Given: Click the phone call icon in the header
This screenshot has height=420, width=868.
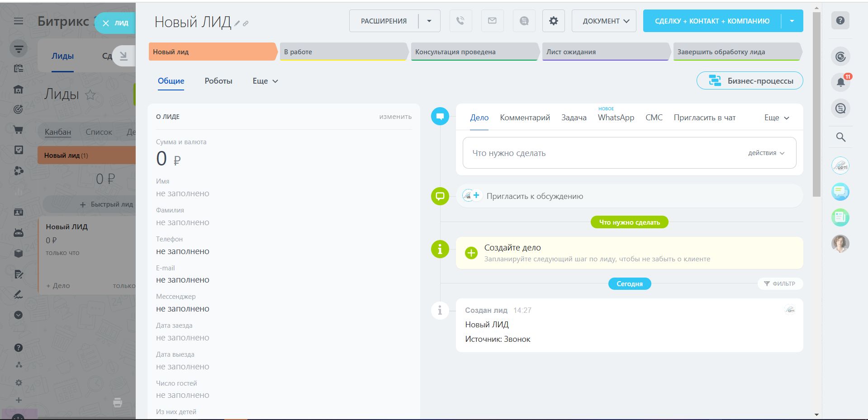Looking at the screenshot, I should (x=460, y=21).
